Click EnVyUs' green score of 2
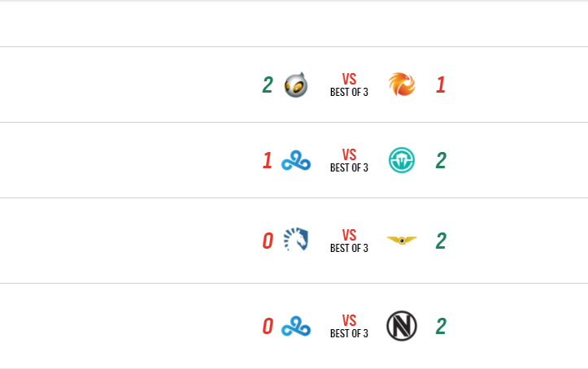Image resolution: width=588 pixels, height=369 pixels. 440,327
